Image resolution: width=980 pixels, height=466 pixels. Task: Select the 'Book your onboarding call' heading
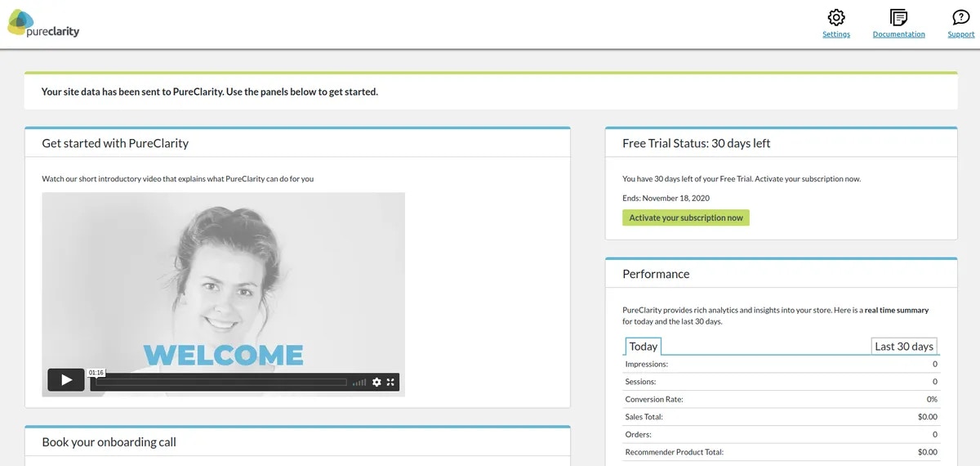point(109,442)
